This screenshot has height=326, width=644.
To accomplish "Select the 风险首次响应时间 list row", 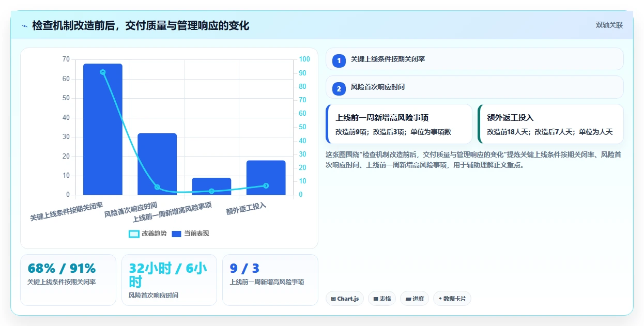I will pyautogui.click(x=474, y=87).
